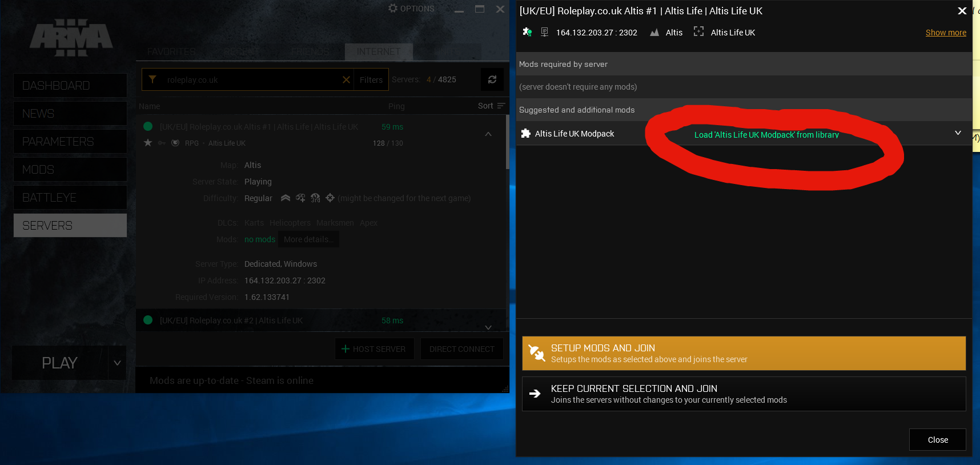Refresh the server list
This screenshot has width=980, height=465.
pos(492,79)
